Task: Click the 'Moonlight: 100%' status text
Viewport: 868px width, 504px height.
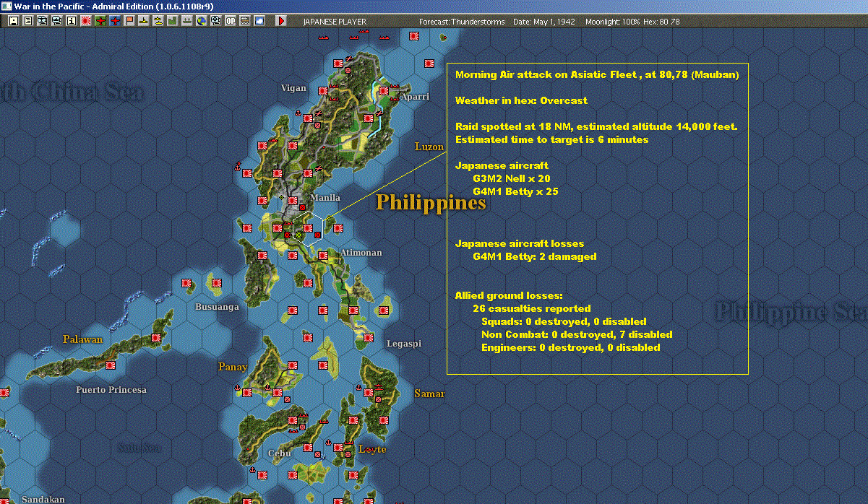Action: tap(613, 22)
